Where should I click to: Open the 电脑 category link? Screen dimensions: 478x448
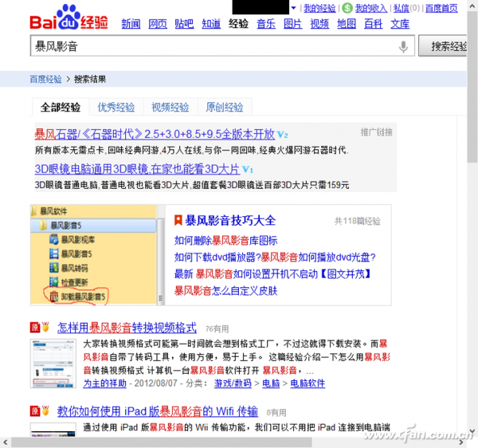271,383
